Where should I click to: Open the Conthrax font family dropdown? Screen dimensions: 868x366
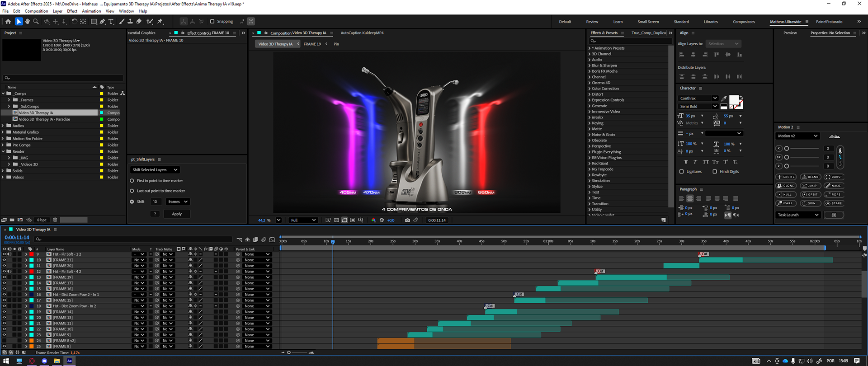698,98
